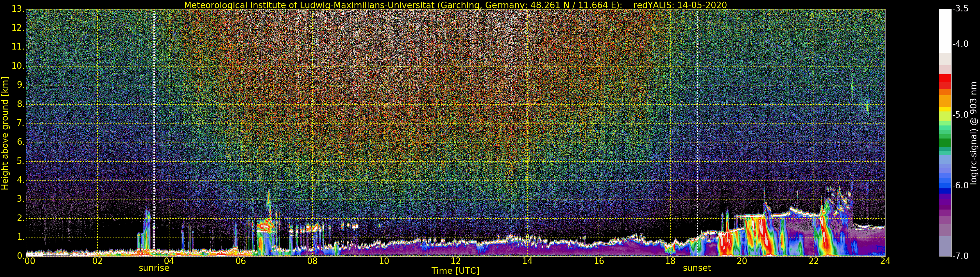Viewport: 980px width, 277px height.
Task: Click the dotted white sunset marker line
Action: [x=697, y=132]
